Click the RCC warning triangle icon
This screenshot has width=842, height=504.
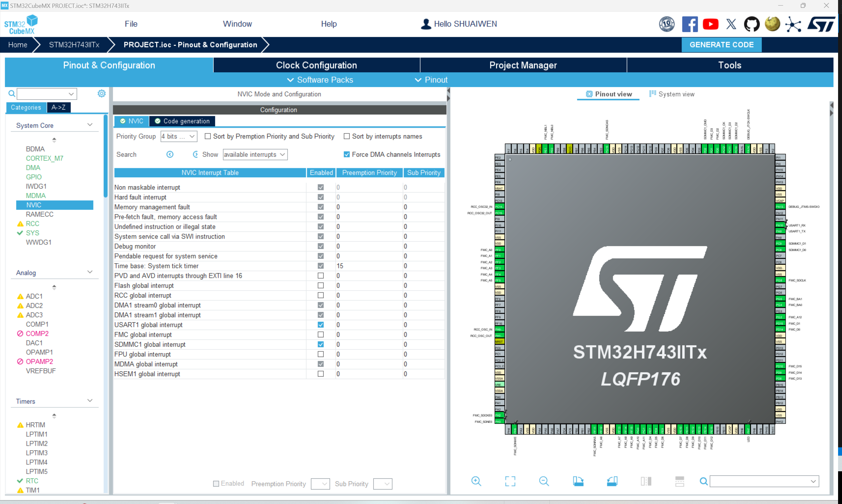[x=20, y=224]
